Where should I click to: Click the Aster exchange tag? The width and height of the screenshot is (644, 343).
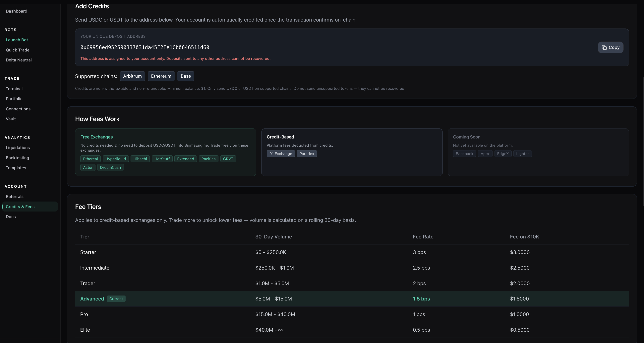(x=88, y=167)
